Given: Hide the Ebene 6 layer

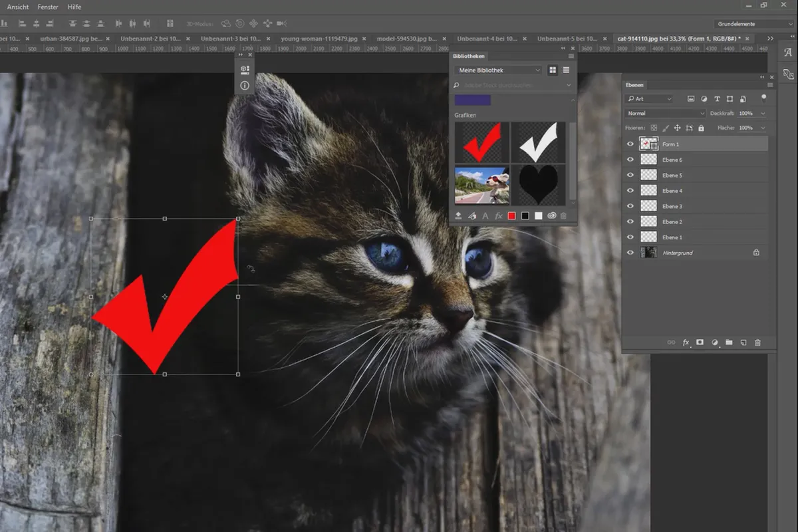Looking at the screenshot, I should coord(630,160).
